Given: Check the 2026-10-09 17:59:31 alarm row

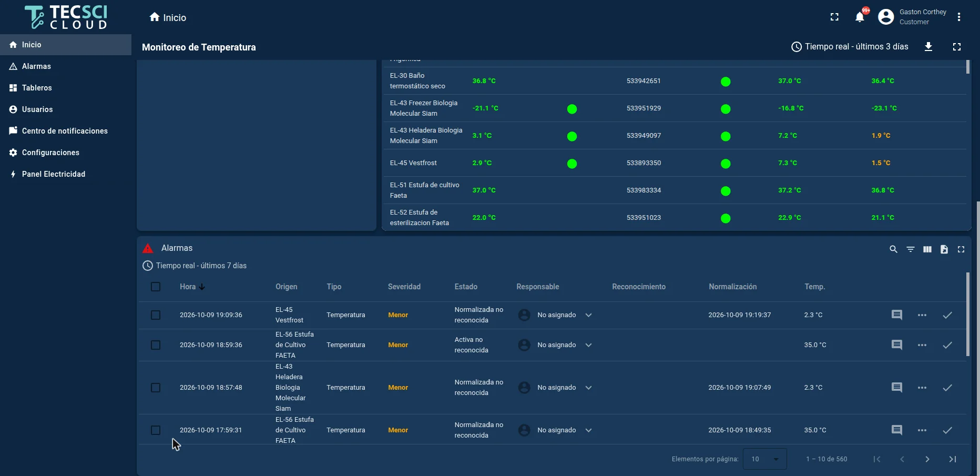Looking at the screenshot, I should [156, 430].
